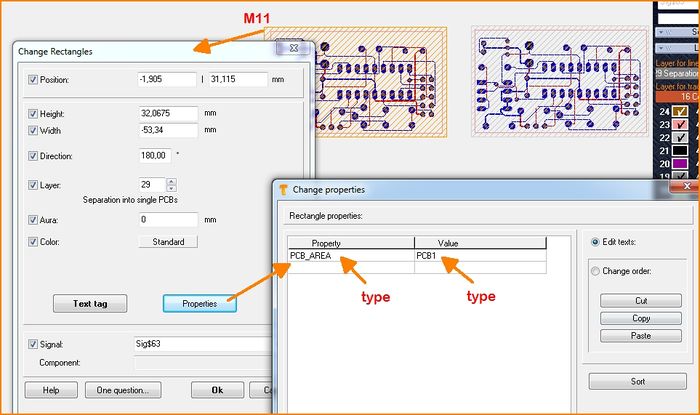Toggle the Position checkbox

pyautogui.click(x=33, y=79)
